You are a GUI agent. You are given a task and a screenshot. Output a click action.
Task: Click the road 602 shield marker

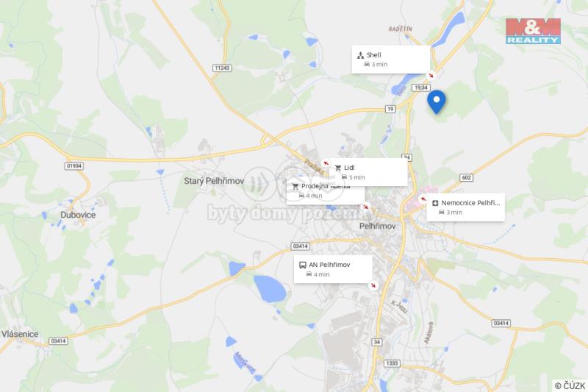tap(466, 177)
